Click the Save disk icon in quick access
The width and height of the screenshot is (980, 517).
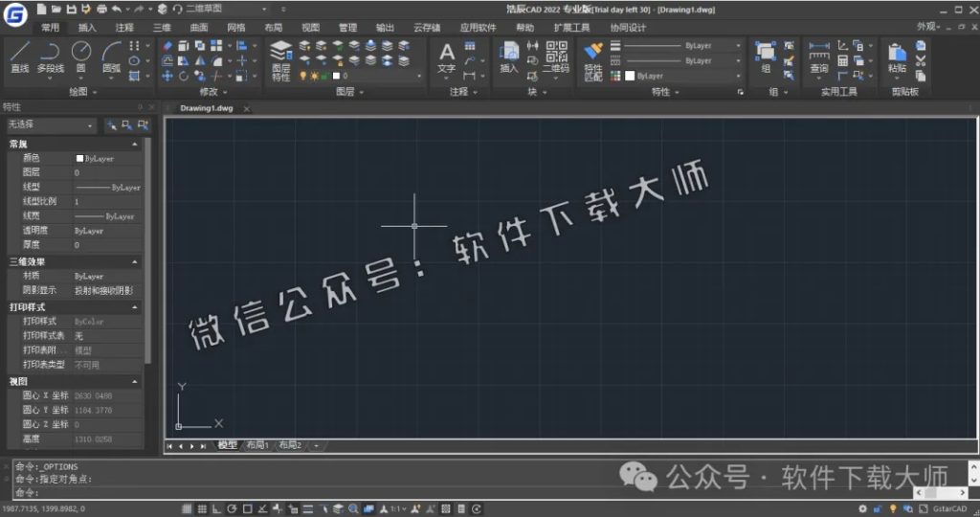(x=71, y=10)
